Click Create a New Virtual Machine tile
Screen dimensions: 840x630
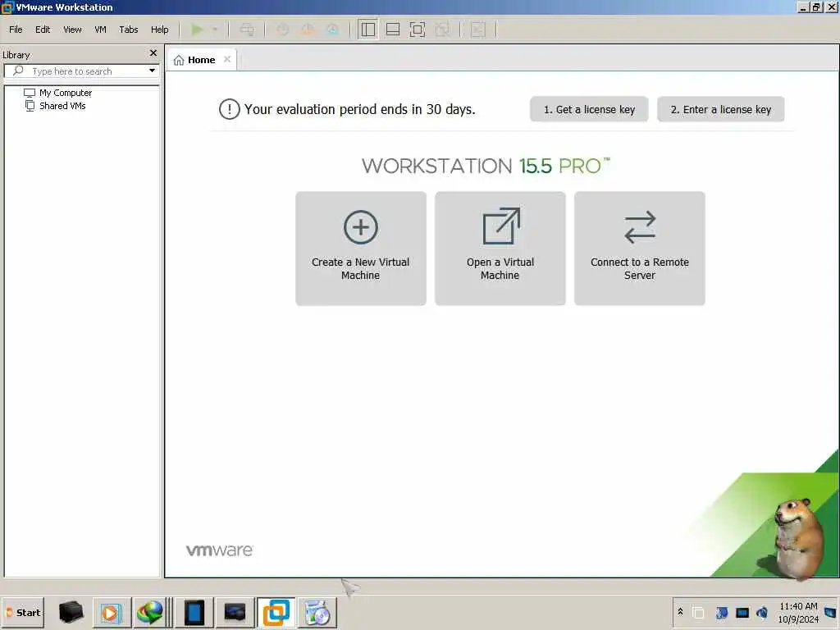click(x=361, y=249)
